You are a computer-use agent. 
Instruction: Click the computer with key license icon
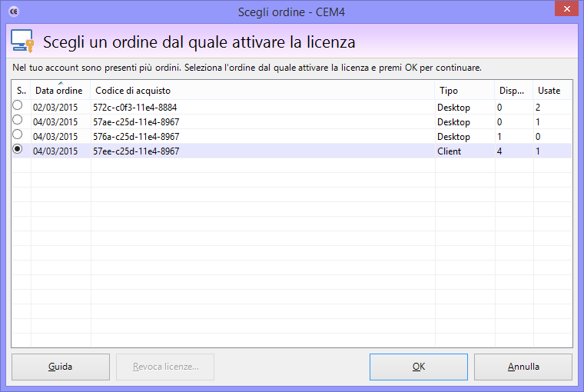(x=22, y=41)
